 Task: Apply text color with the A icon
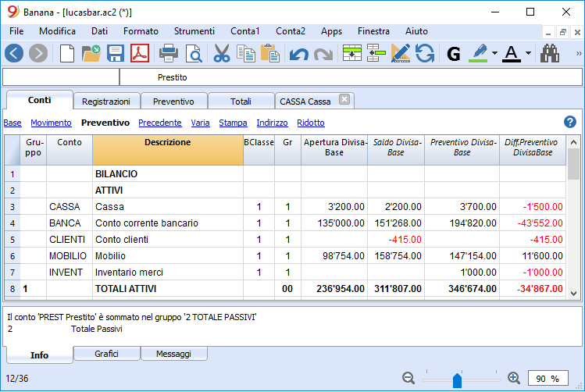pyautogui.click(x=512, y=53)
